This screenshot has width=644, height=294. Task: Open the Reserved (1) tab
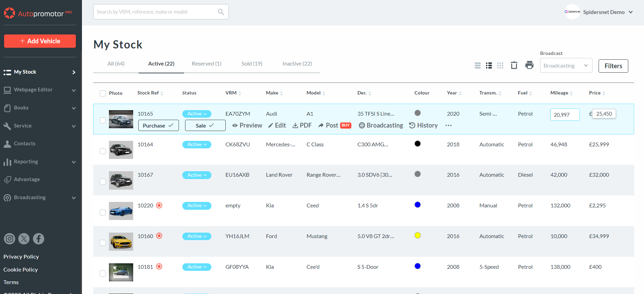[x=206, y=64]
